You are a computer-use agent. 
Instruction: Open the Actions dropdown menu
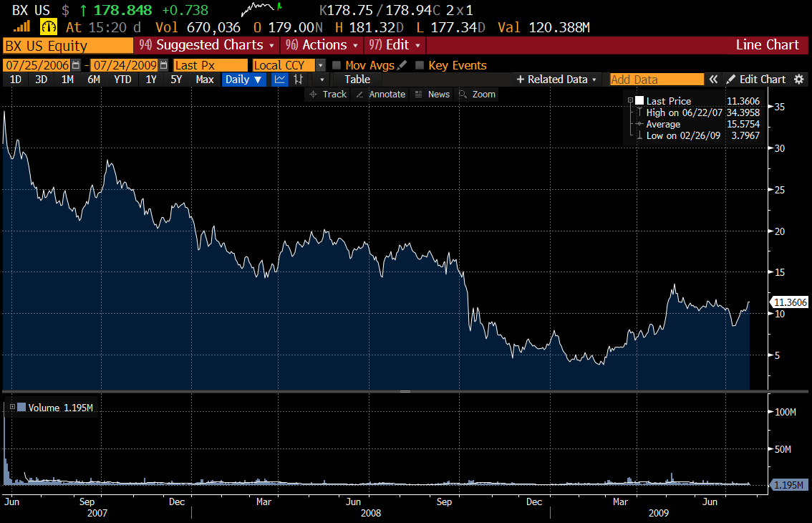[x=322, y=45]
